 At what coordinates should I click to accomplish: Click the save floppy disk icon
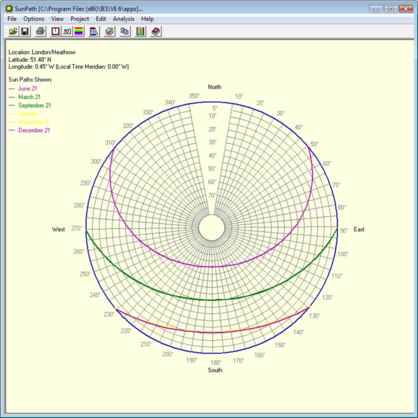coord(25,31)
